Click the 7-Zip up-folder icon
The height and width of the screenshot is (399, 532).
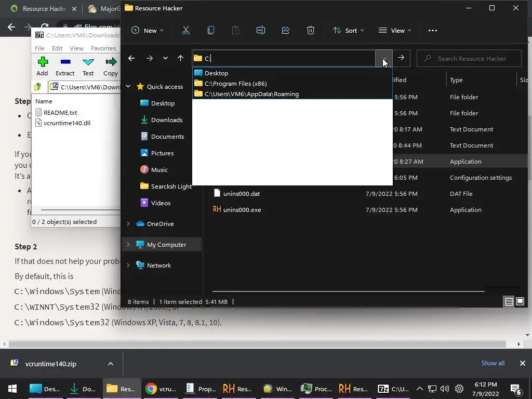pos(38,87)
